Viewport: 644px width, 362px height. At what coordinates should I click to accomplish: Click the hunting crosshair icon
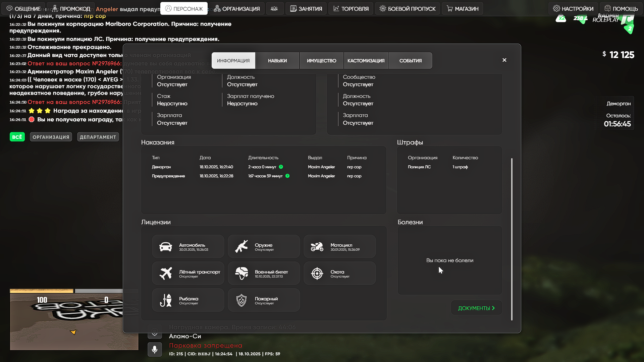(317, 274)
